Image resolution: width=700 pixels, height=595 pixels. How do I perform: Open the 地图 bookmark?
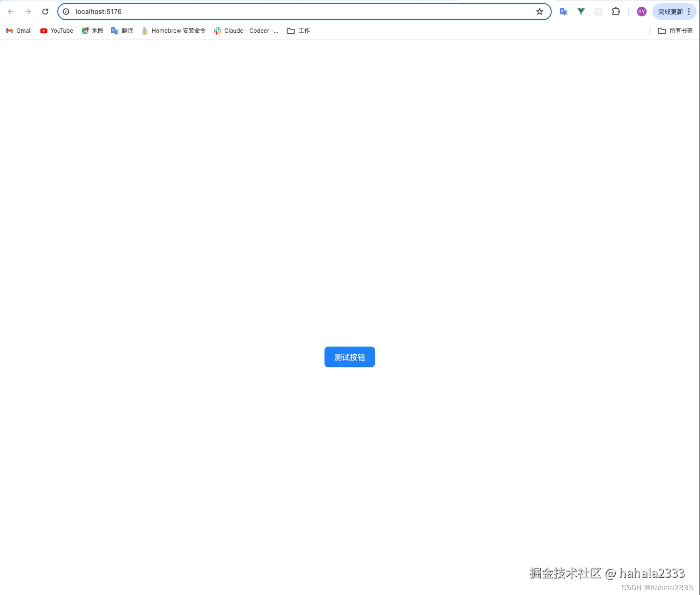click(92, 30)
